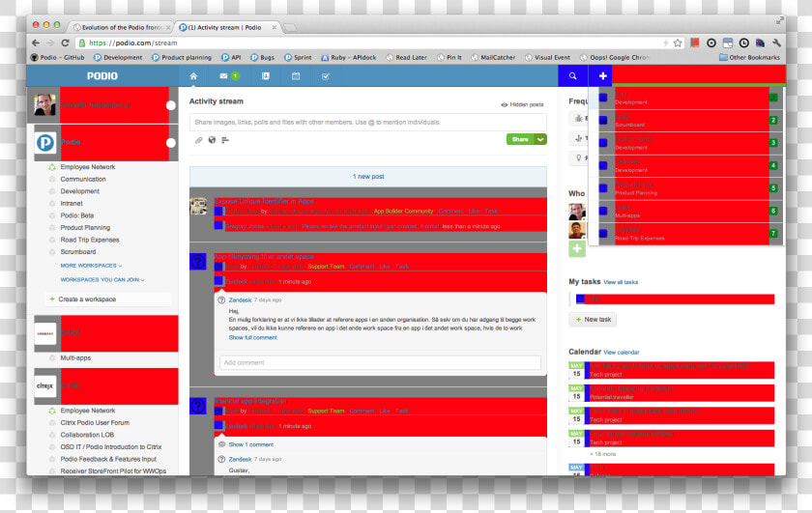812x513 pixels.
Task: Expand Show 1 comment on financial app post
Action: [251, 444]
